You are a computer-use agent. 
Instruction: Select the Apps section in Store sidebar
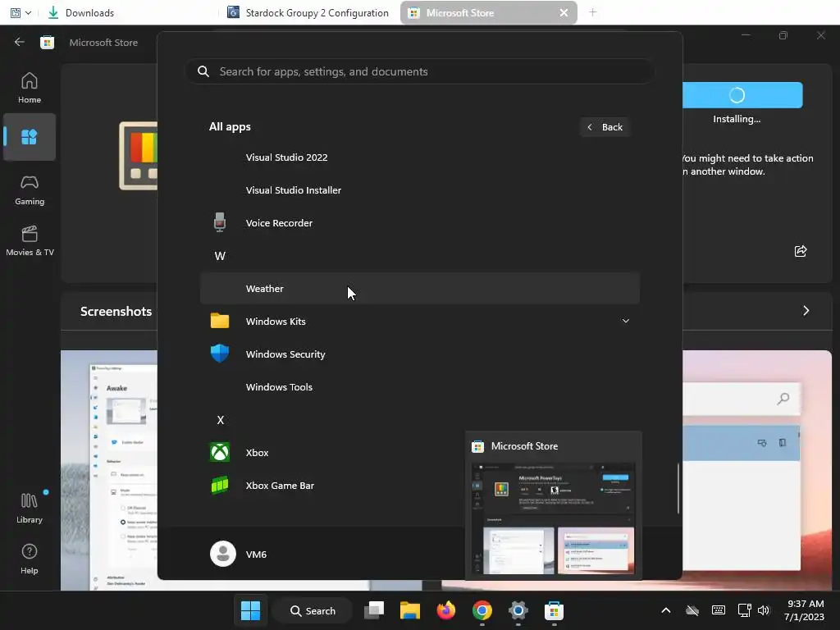pyautogui.click(x=30, y=137)
